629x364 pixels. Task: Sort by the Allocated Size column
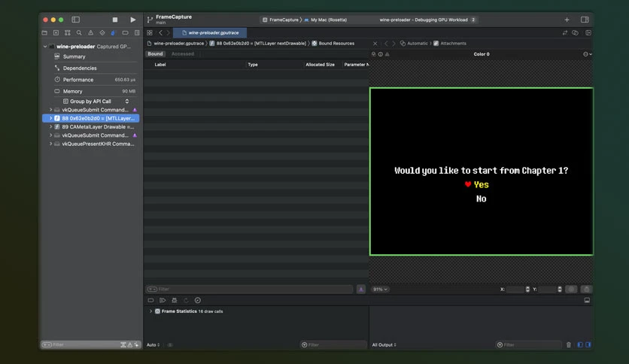(x=320, y=65)
